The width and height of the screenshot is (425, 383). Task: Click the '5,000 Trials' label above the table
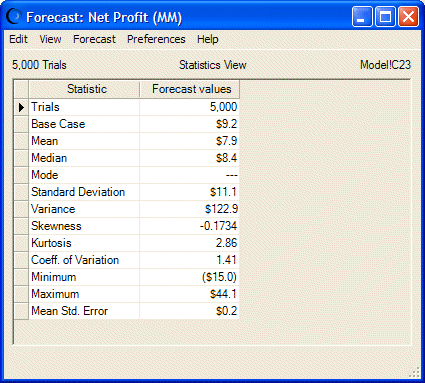click(39, 65)
